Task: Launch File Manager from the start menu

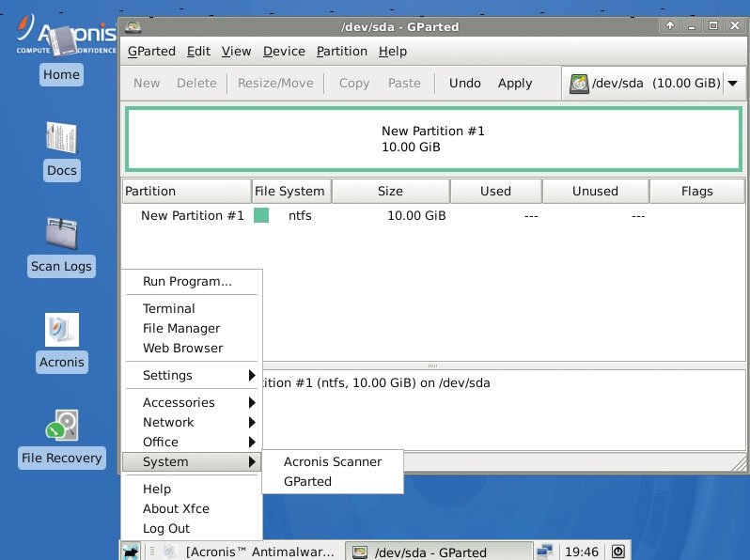Action: pos(192,328)
